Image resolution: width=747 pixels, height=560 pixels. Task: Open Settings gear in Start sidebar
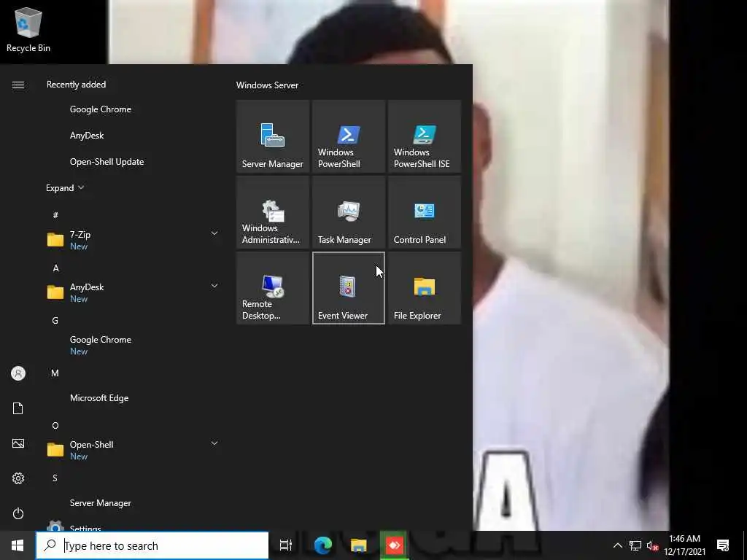click(18, 478)
